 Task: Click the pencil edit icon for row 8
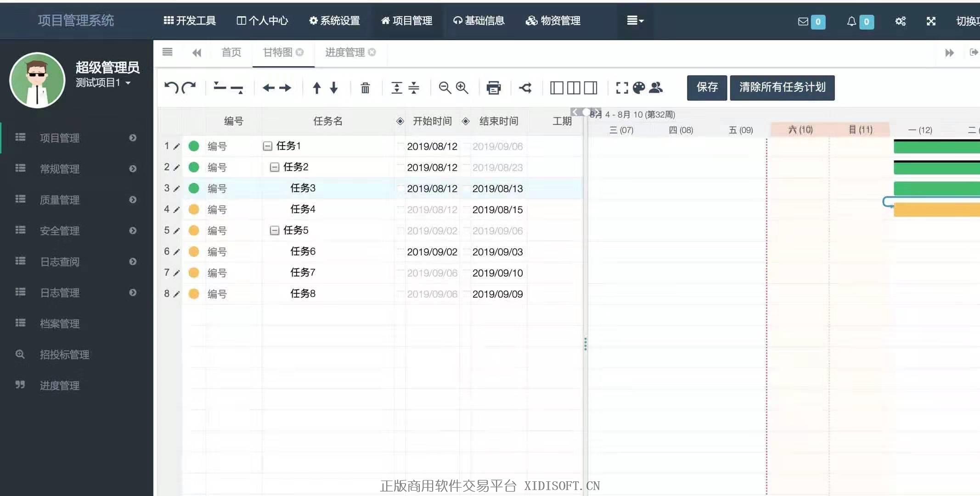click(176, 294)
